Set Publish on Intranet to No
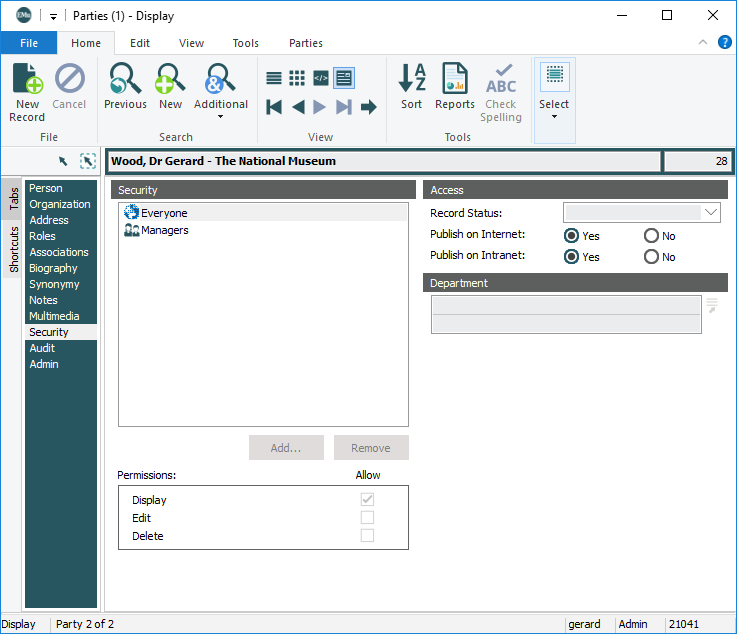 pos(652,257)
